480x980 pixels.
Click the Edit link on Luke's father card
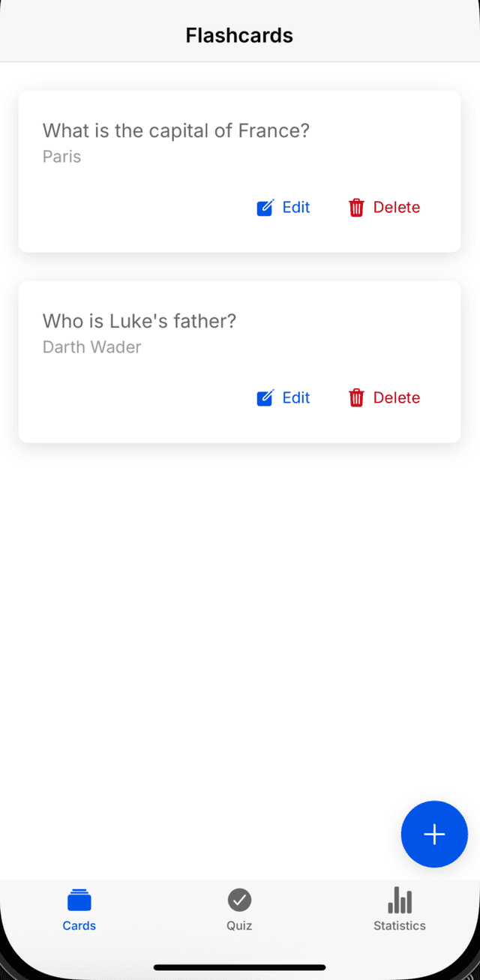point(295,397)
